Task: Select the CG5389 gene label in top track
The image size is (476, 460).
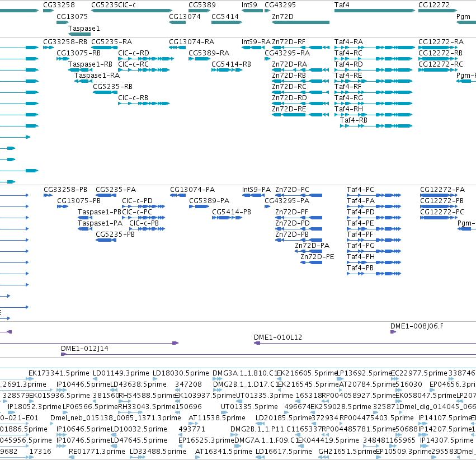Action: pos(202,5)
